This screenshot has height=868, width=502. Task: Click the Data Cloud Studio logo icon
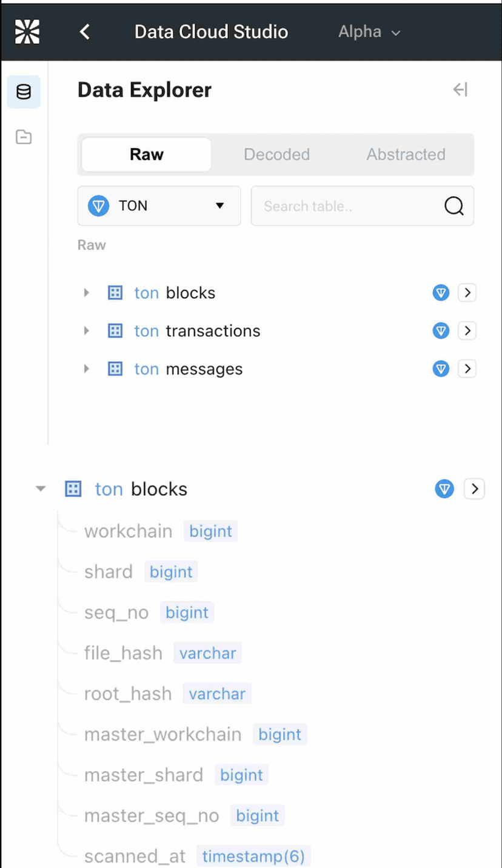pos(27,32)
